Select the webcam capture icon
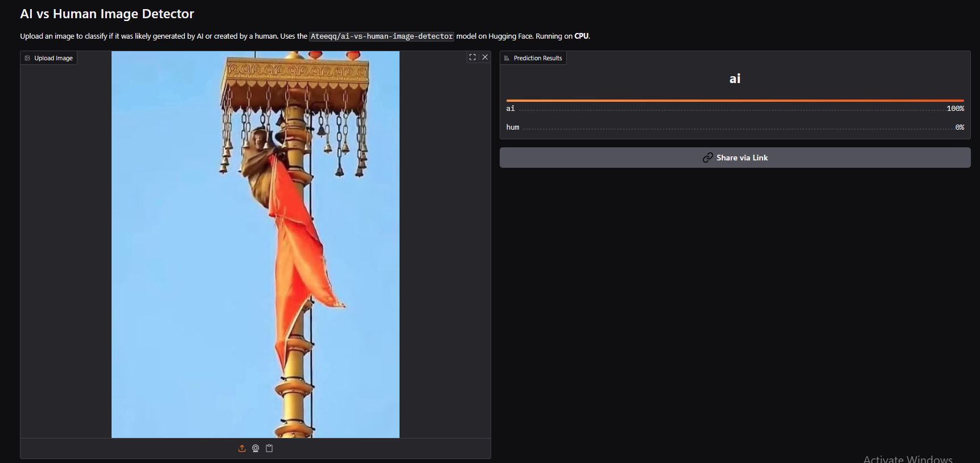Image resolution: width=980 pixels, height=463 pixels. pyautogui.click(x=256, y=448)
